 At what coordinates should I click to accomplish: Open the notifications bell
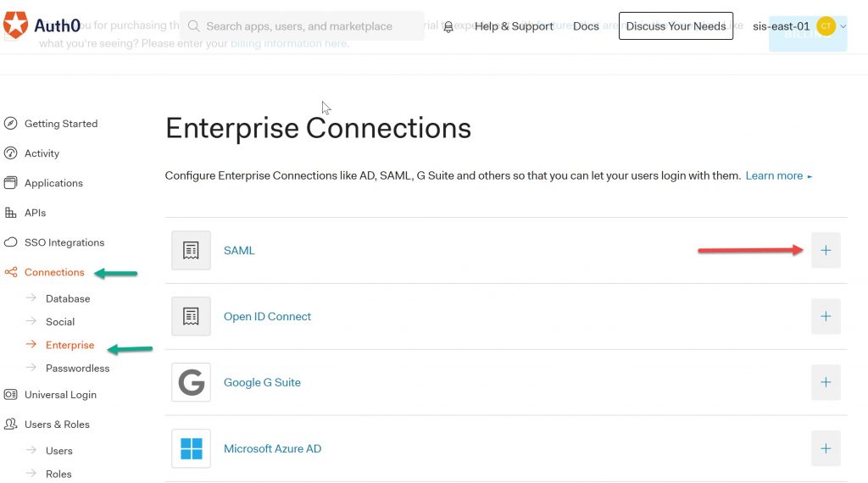[448, 26]
